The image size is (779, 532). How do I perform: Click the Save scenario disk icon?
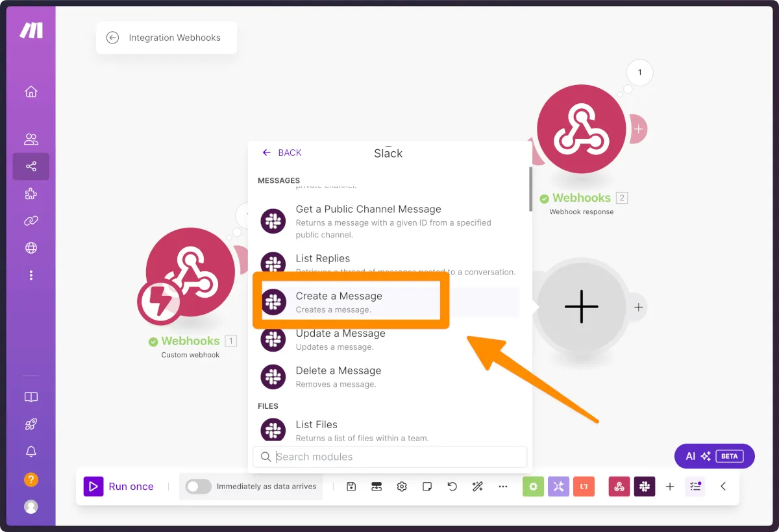(x=351, y=487)
